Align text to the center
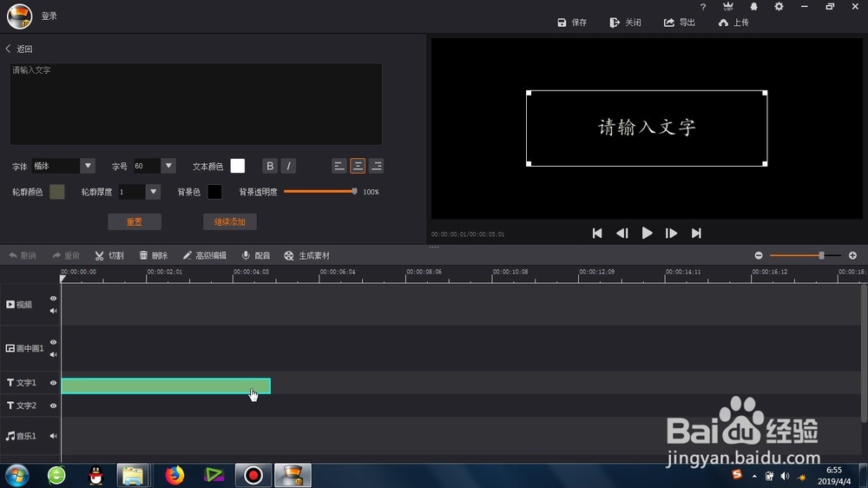Viewport: 868px width, 488px height. (x=358, y=166)
